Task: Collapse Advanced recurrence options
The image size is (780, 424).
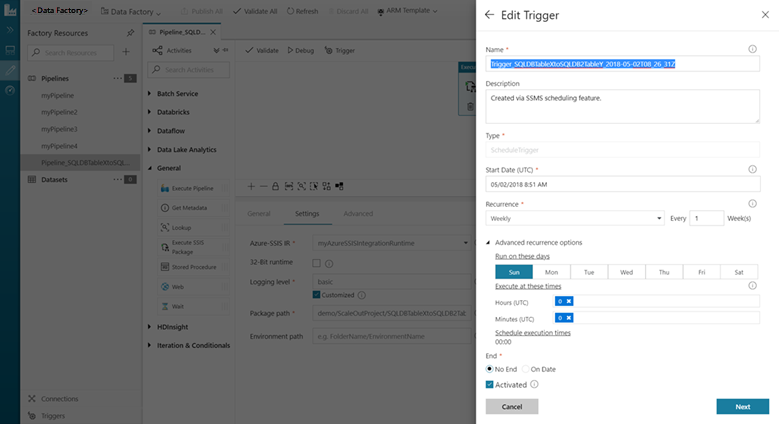Action: pyautogui.click(x=488, y=242)
